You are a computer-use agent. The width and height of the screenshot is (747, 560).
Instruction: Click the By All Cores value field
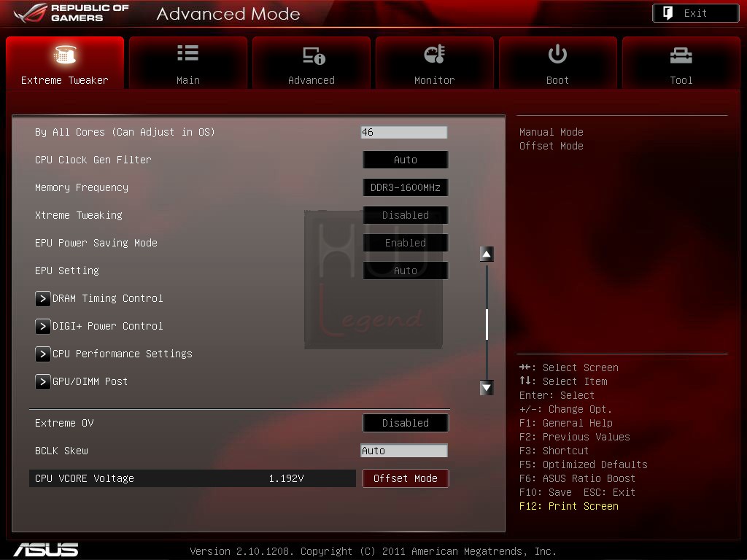point(404,133)
